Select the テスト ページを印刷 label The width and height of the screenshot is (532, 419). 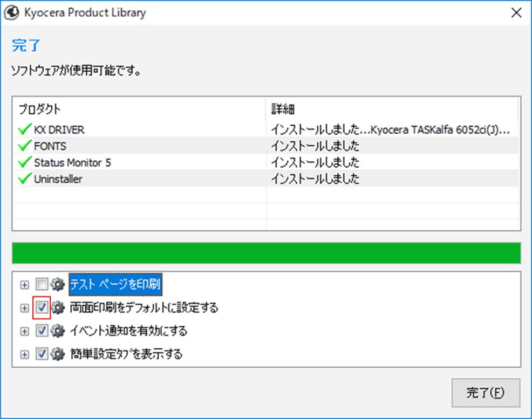point(115,284)
